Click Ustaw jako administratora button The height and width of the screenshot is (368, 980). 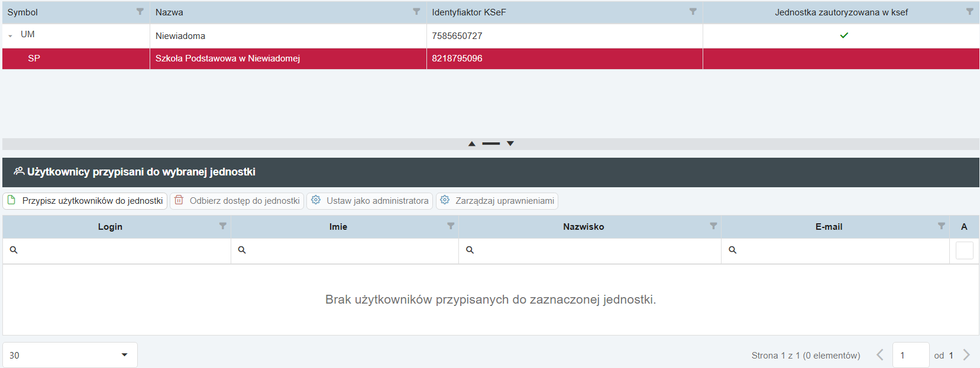pos(370,201)
